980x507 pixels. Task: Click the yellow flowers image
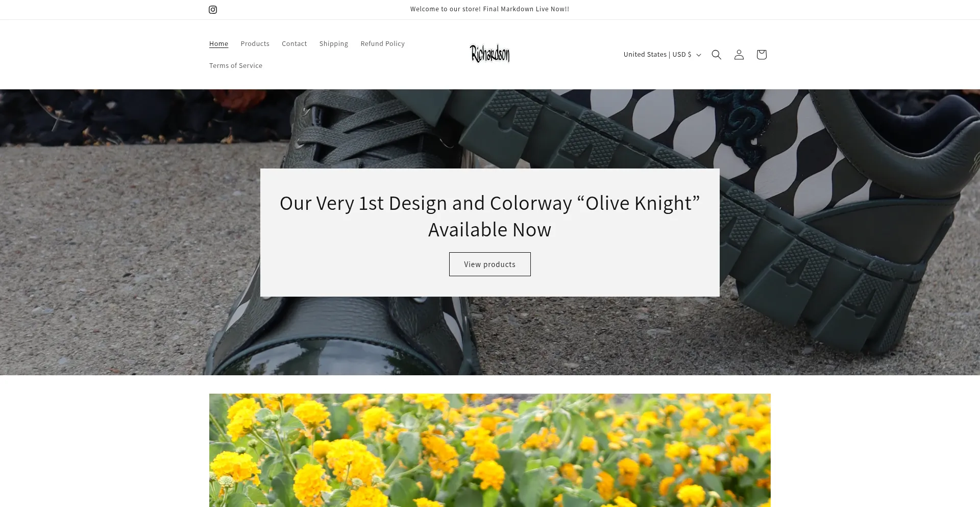pyautogui.click(x=490, y=450)
